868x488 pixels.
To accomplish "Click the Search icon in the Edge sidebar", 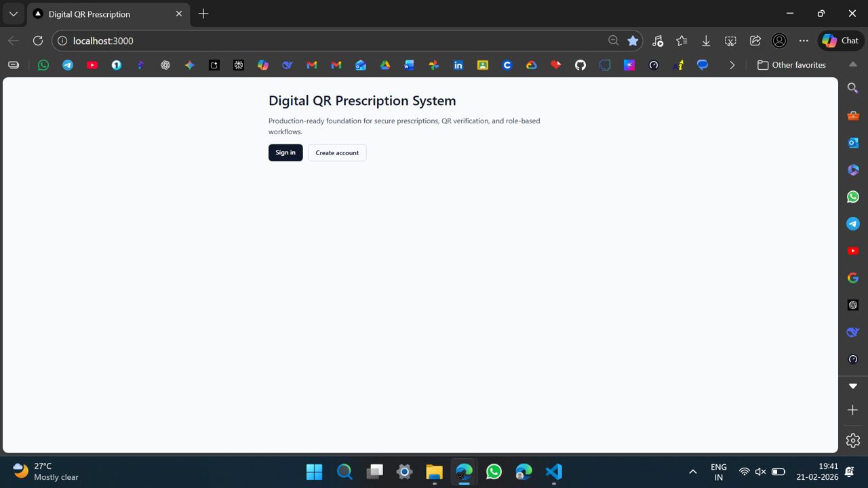I will (853, 88).
